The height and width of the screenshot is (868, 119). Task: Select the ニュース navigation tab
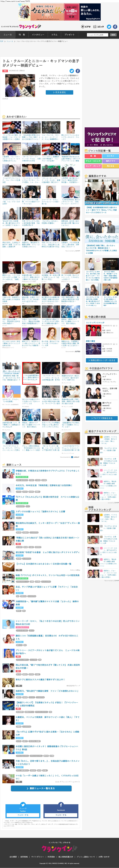(7, 35)
